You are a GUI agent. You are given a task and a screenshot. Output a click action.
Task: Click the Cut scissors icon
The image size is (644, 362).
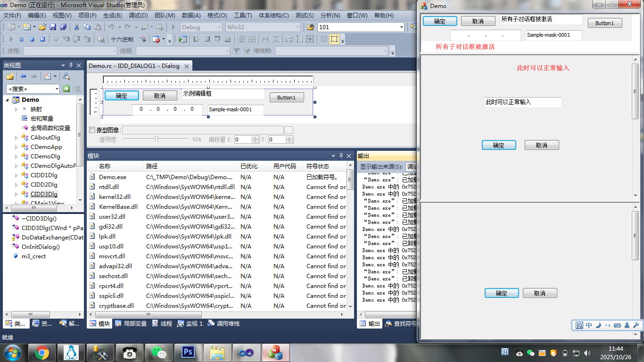[76, 27]
